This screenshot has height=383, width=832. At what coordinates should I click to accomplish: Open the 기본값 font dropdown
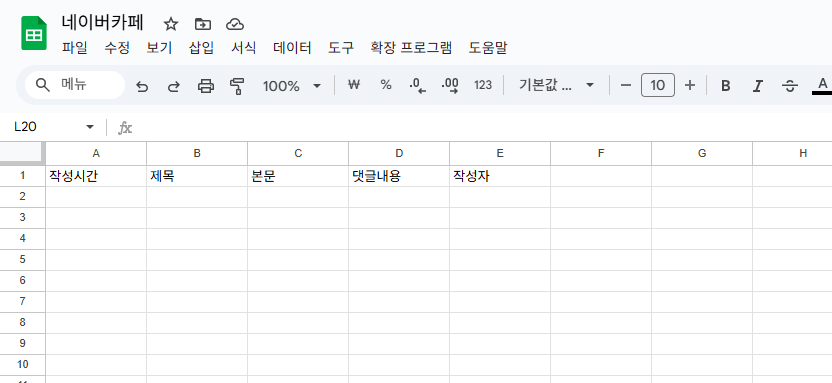556,85
